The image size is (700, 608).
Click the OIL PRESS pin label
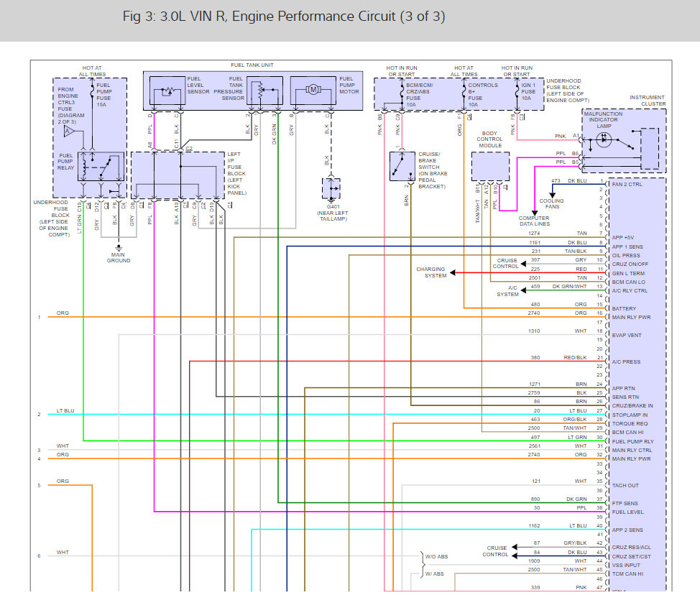pyautogui.click(x=626, y=255)
